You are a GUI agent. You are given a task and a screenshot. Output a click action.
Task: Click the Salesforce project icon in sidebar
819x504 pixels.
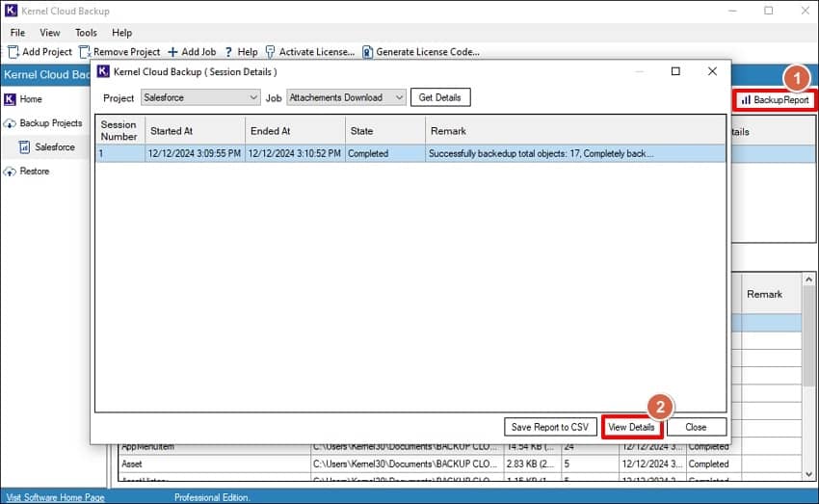[24, 147]
